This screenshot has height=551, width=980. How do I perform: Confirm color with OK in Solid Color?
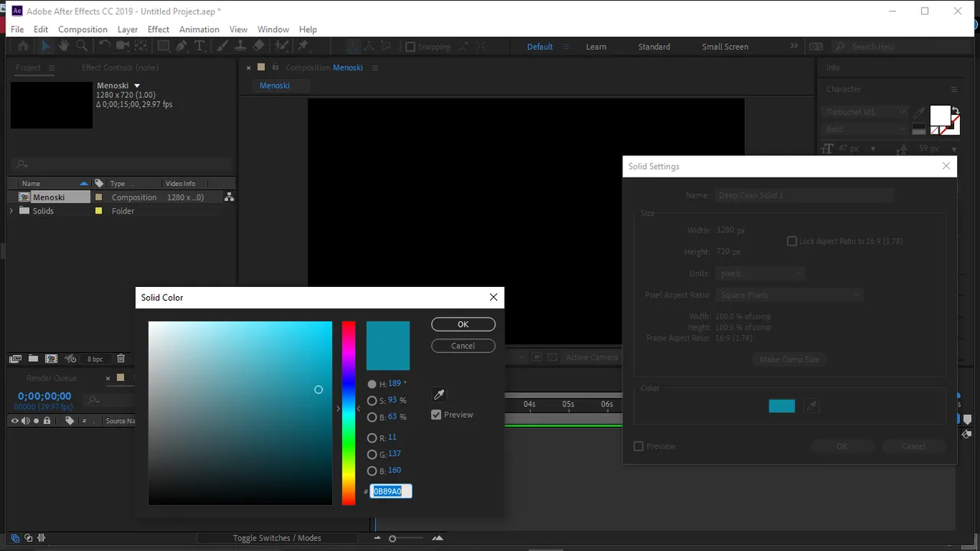[x=463, y=324]
